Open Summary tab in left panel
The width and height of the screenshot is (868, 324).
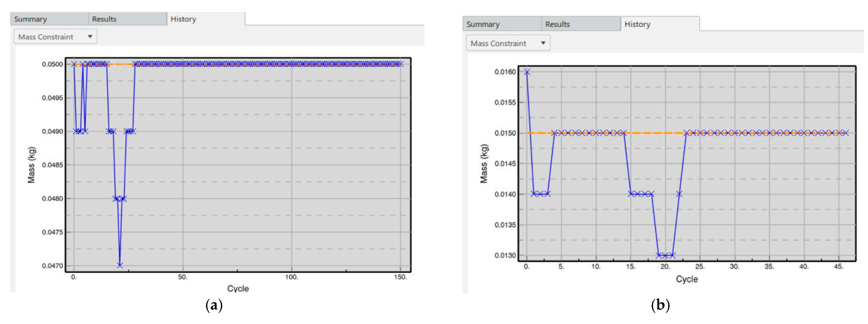coord(30,19)
